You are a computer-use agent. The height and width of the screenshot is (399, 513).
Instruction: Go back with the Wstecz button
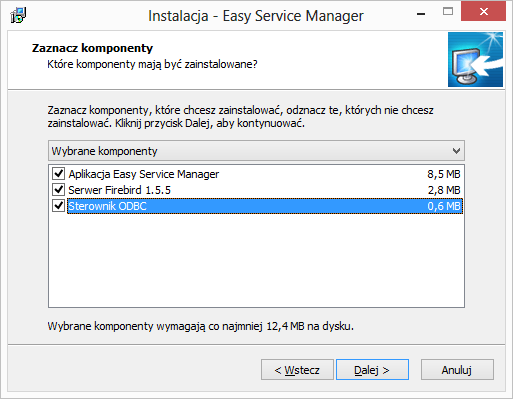[297, 370]
